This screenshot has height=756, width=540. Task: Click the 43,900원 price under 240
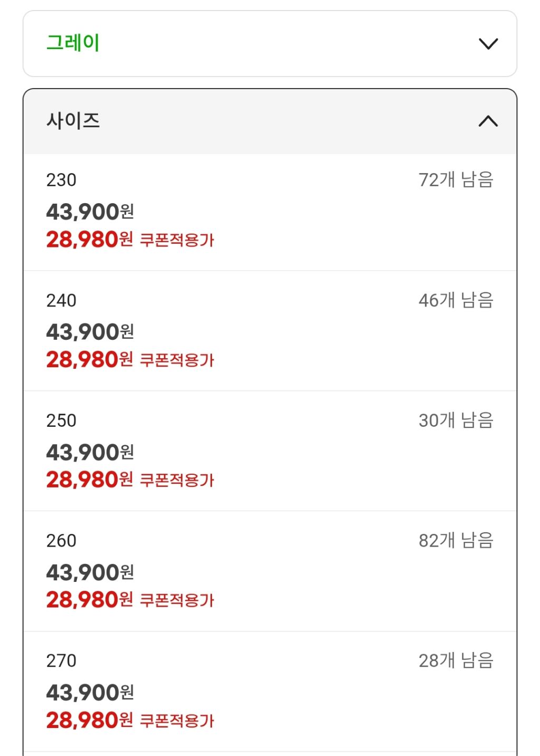coord(90,332)
